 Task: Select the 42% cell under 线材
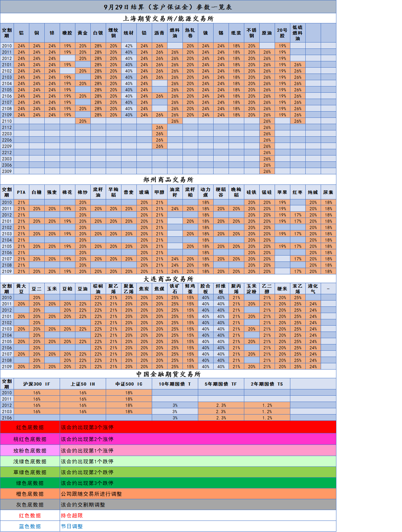(x=129, y=46)
